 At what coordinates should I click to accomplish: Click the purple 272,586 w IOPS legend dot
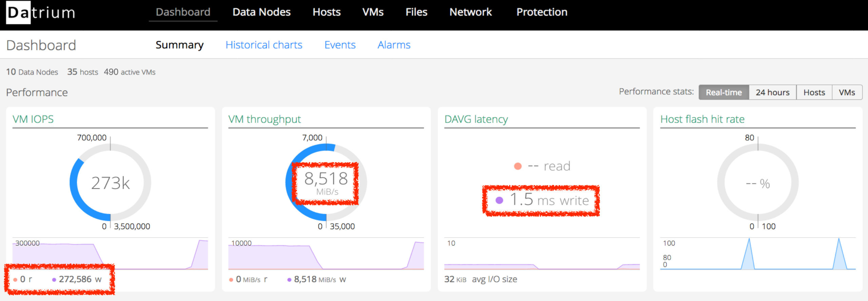pos(54,280)
